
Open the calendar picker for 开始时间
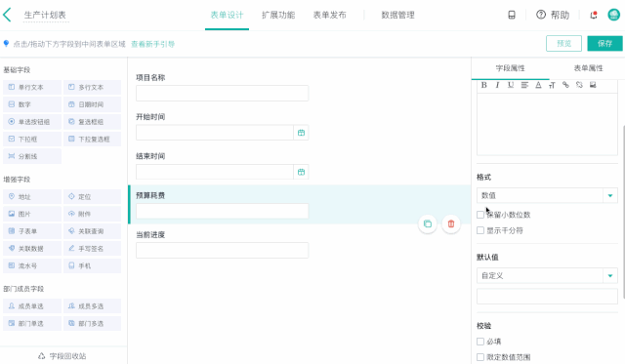[x=302, y=133]
